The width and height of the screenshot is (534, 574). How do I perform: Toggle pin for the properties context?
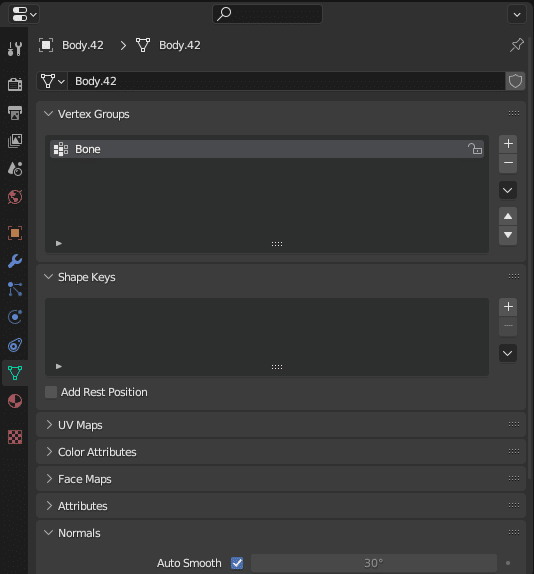pyautogui.click(x=517, y=45)
